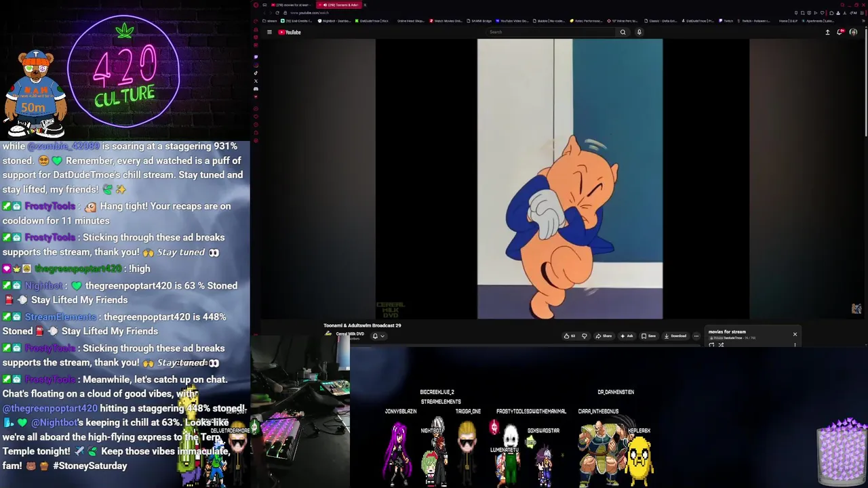This screenshot has width=868, height=488.
Task: Open X from the browser sidebar
Action: pos(256,81)
